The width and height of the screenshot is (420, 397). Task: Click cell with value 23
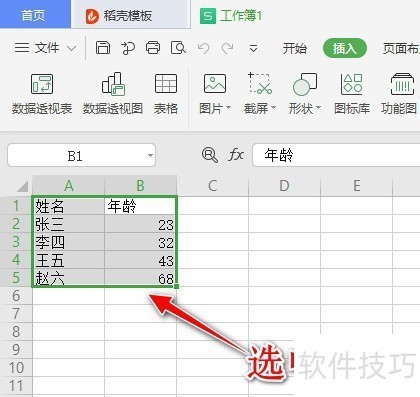[141, 224]
